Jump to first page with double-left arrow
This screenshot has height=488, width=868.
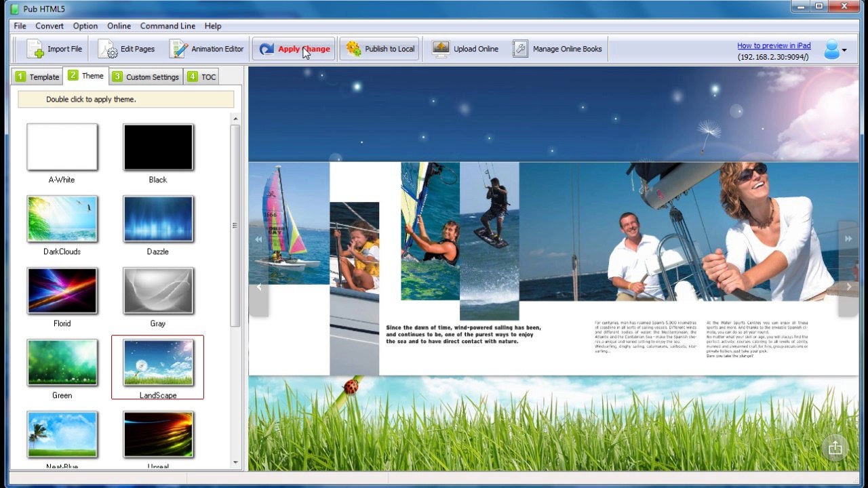pyautogui.click(x=258, y=239)
